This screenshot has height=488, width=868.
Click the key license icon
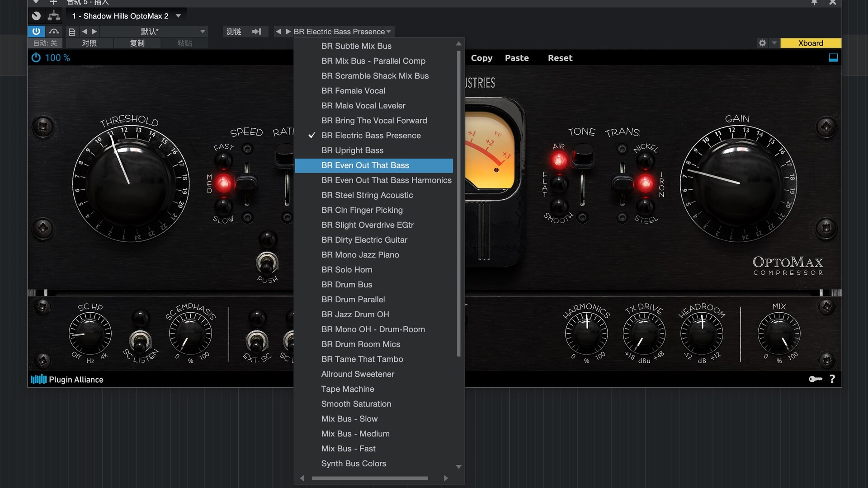(815, 379)
